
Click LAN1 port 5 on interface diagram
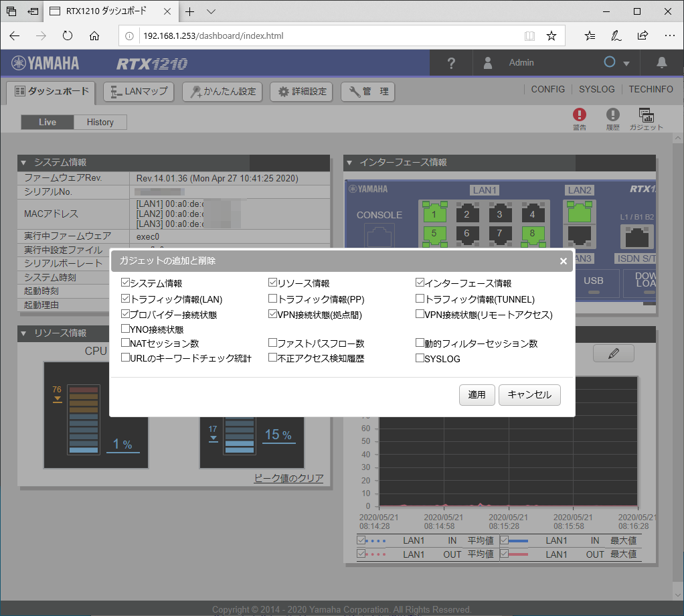pyautogui.click(x=434, y=235)
